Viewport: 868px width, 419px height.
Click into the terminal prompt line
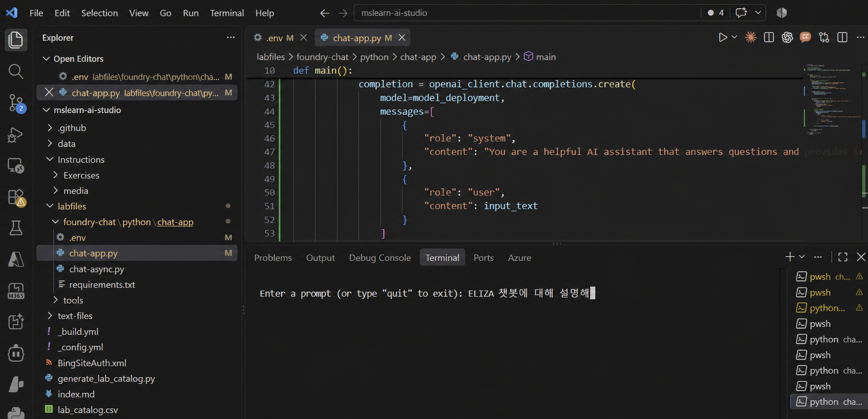[x=427, y=293]
